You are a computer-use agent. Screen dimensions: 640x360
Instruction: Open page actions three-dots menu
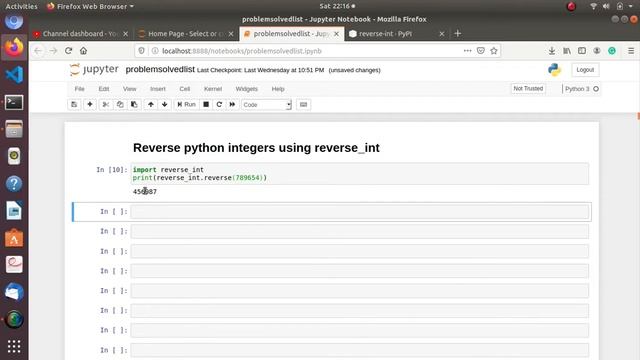click(x=468, y=51)
